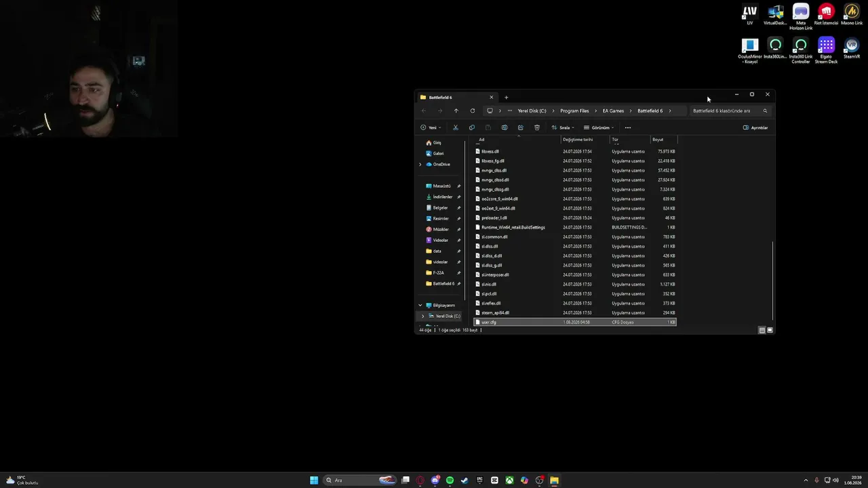
Task: Select the Battlefield 6 window tab
Action: pos(457,98)
